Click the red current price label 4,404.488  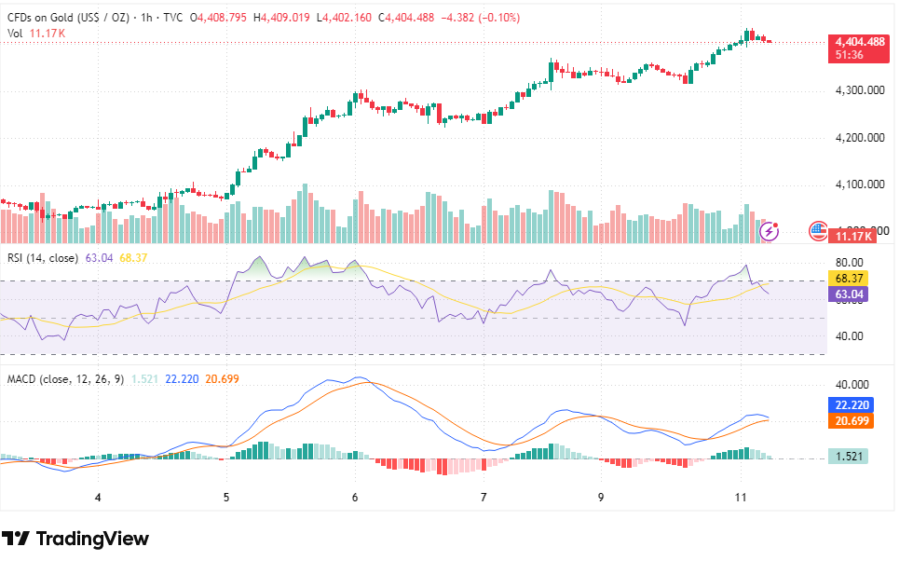coord(859,48)
